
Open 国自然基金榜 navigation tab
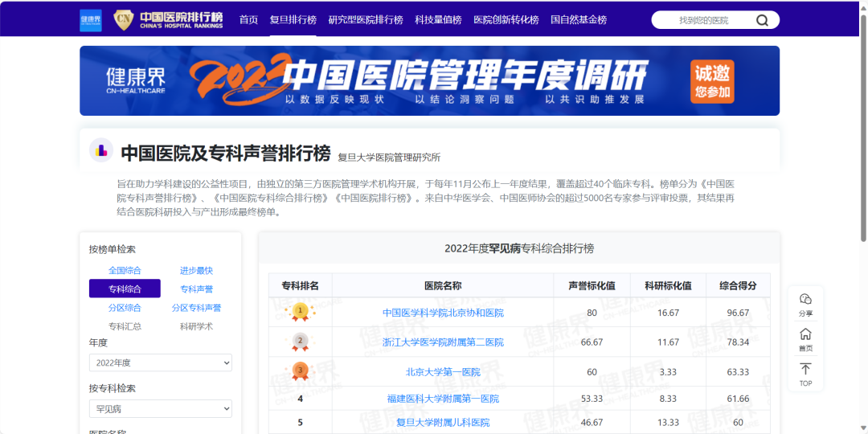pos(579,20)
